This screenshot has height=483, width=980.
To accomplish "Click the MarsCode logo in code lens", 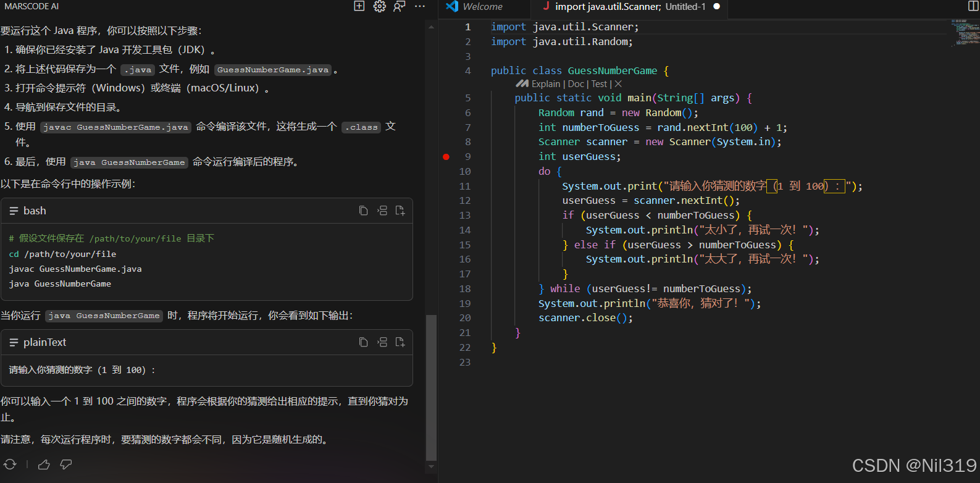I will click(522, 84).
